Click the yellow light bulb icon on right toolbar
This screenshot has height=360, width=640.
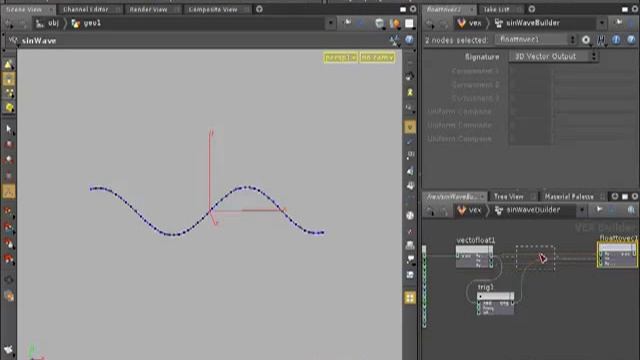tap(410, 93)
